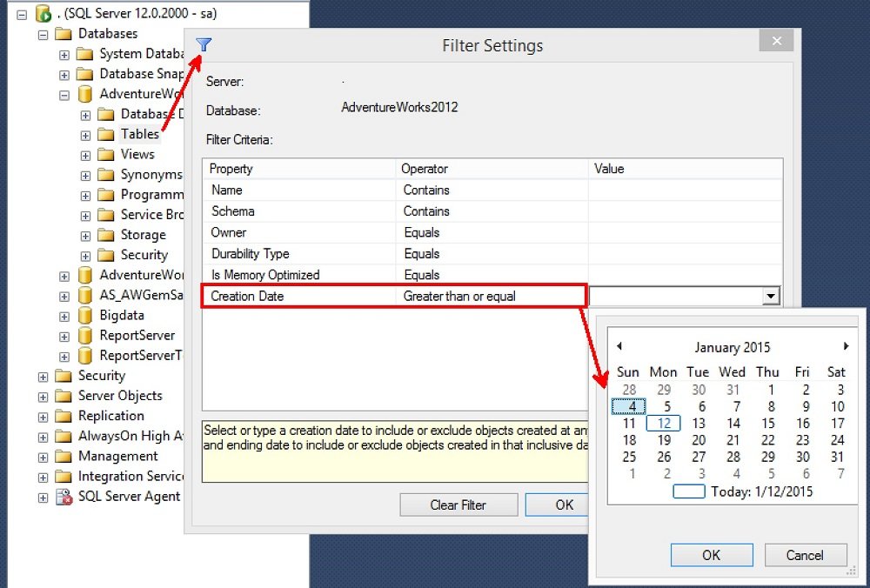This screenshot has height=588, width=870.
Task: Select the ReportServer tree item
Action: [x=137, y=336]
